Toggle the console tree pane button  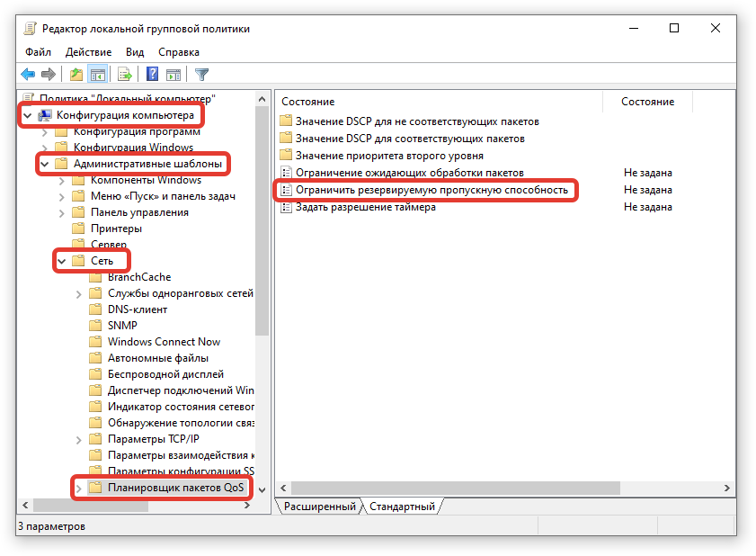tap(98, 75)
